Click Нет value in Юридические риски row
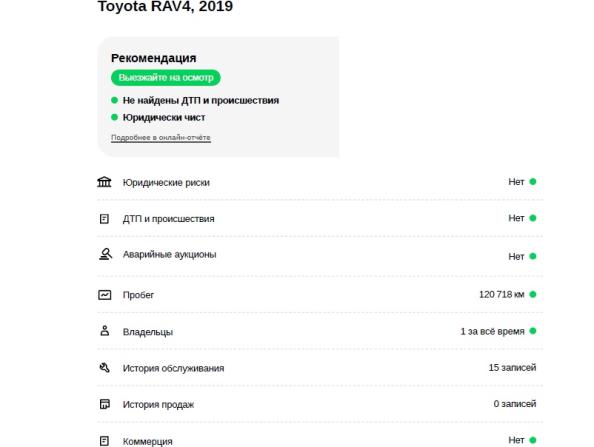Viewport: 594px width, 447px height. pos(516,182)
